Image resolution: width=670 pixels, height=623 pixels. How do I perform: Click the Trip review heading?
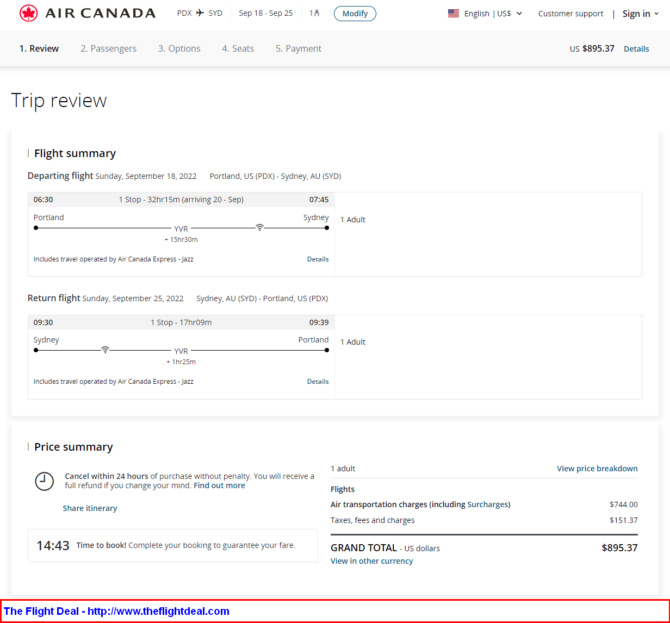pyautogui.click(x=59, y=100)
